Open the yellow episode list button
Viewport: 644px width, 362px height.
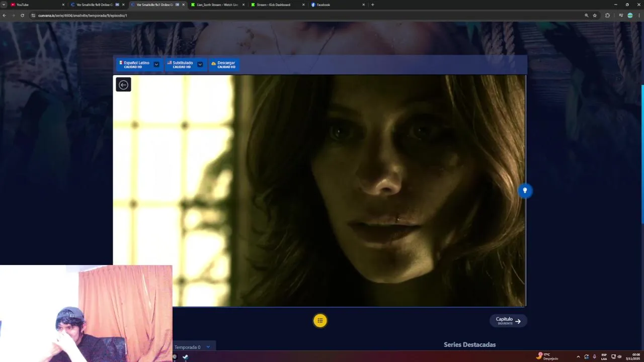(x=320, y=320)
